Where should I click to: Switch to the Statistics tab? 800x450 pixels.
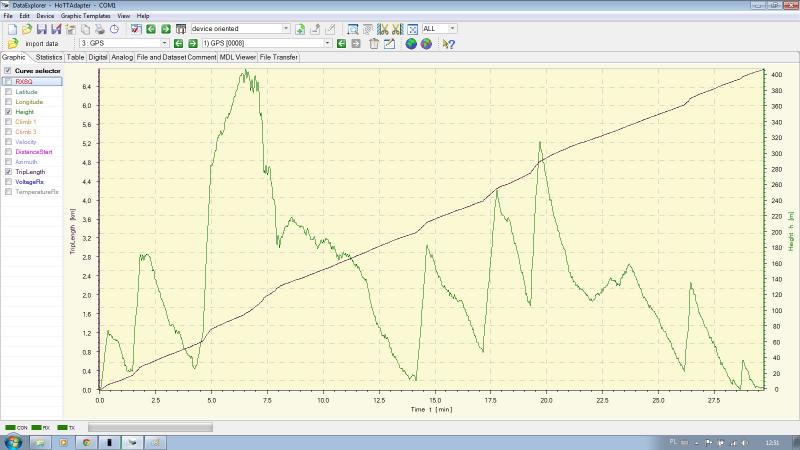tap(49, 57)
